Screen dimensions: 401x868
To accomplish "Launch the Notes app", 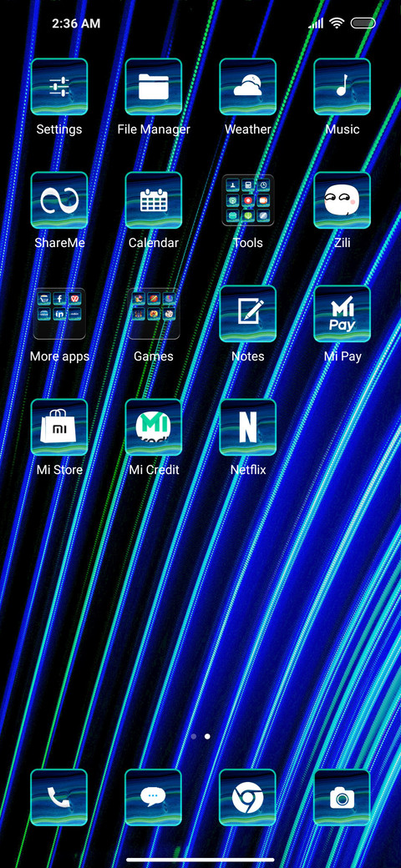I will point(247,314).
